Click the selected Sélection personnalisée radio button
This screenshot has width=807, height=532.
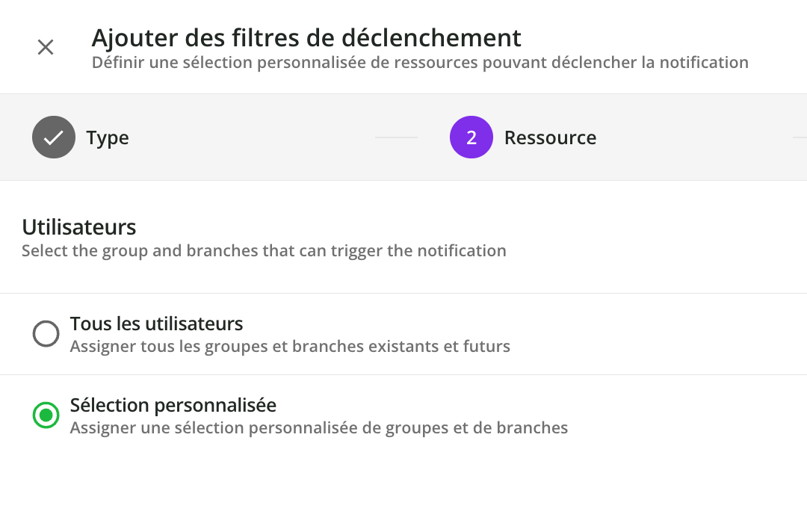[x=46, y=415]
